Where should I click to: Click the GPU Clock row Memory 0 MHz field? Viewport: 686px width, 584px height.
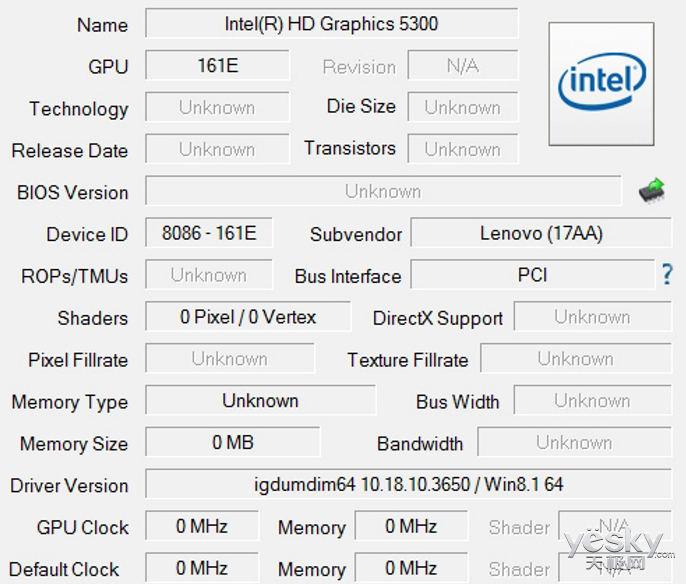pyautogui.click(x=411, y=526)
